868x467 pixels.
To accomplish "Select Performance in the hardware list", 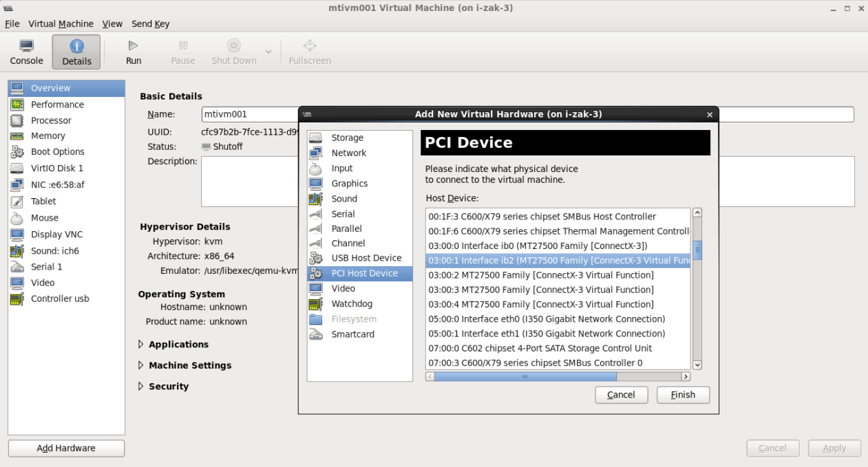I will tap(67, 105).
